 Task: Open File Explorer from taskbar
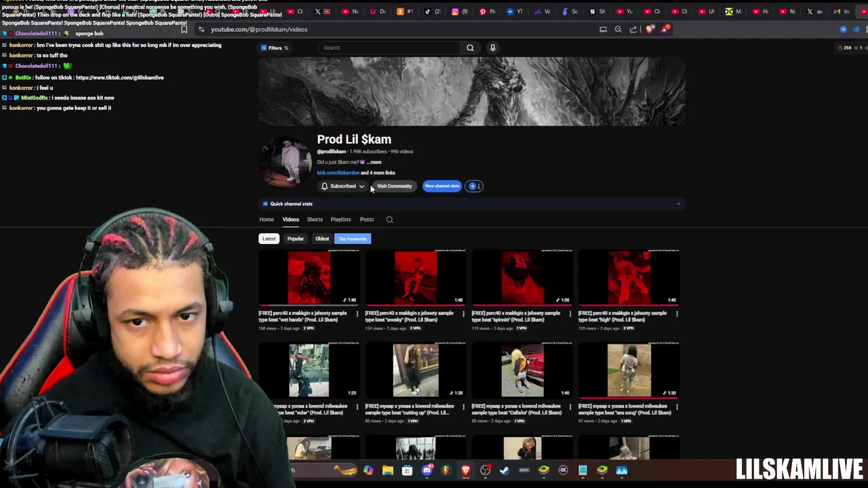(x=388, y=470)
